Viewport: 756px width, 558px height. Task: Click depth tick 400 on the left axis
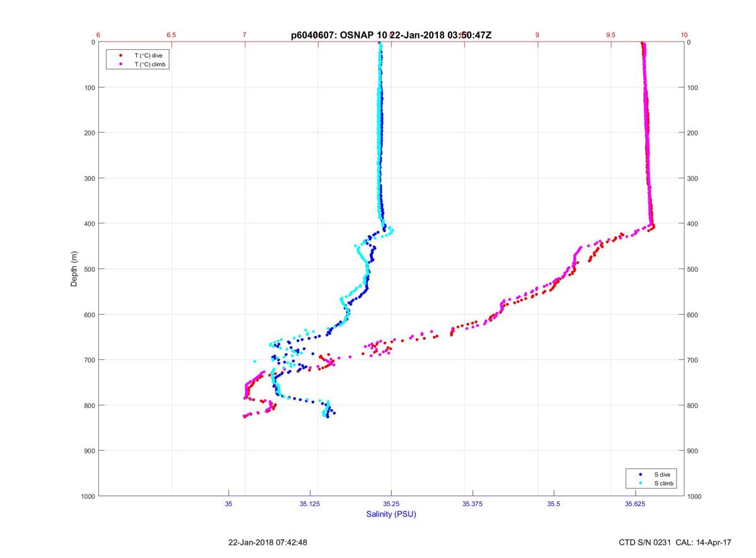pos(89,224)
